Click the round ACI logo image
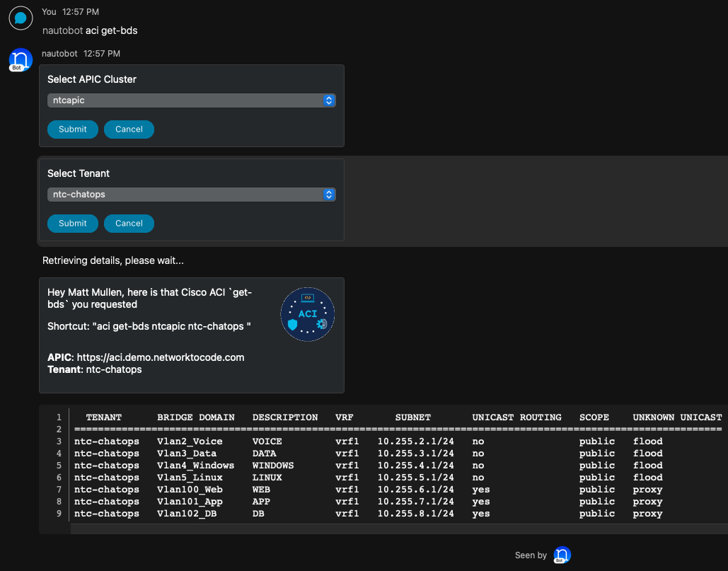Viewport: 728px width, 571px height. click(x=307, y=314)
